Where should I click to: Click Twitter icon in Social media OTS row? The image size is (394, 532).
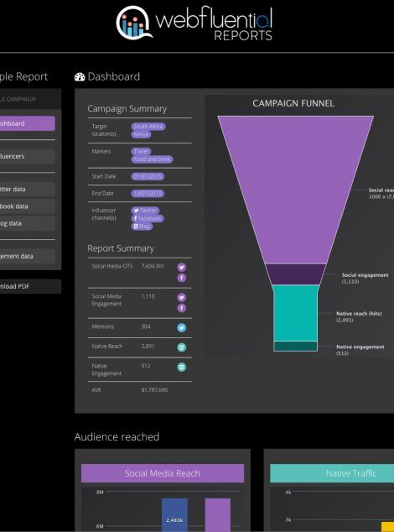(181, 268)
